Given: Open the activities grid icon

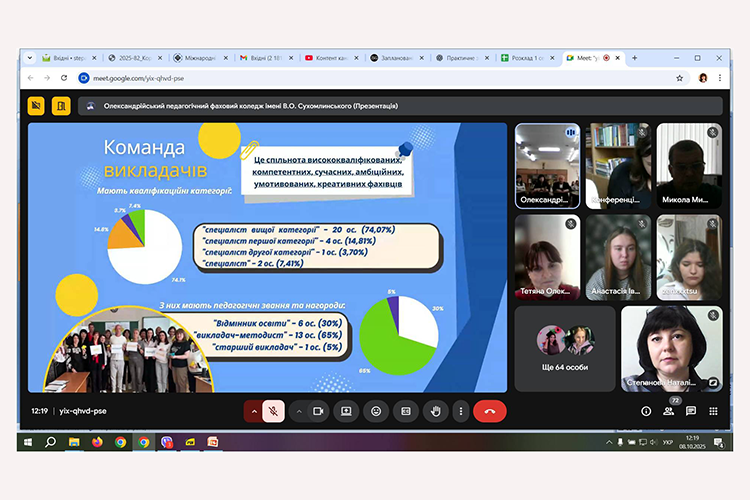Looking at the screenshot, I should tap(712, 411).
